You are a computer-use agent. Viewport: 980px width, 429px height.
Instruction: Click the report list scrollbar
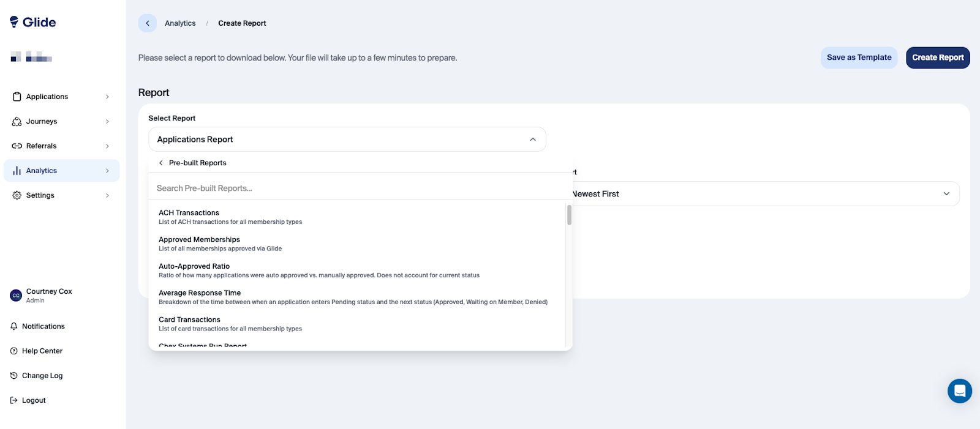(569, 215)
